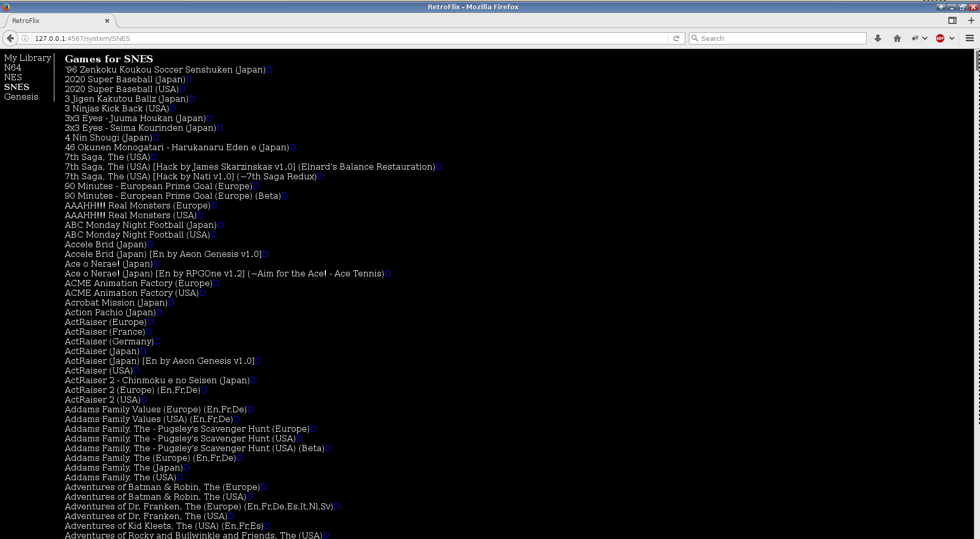The image size is (980, 539).
Task: Go to the Firefox home page
Action: [x=897, y=38]
